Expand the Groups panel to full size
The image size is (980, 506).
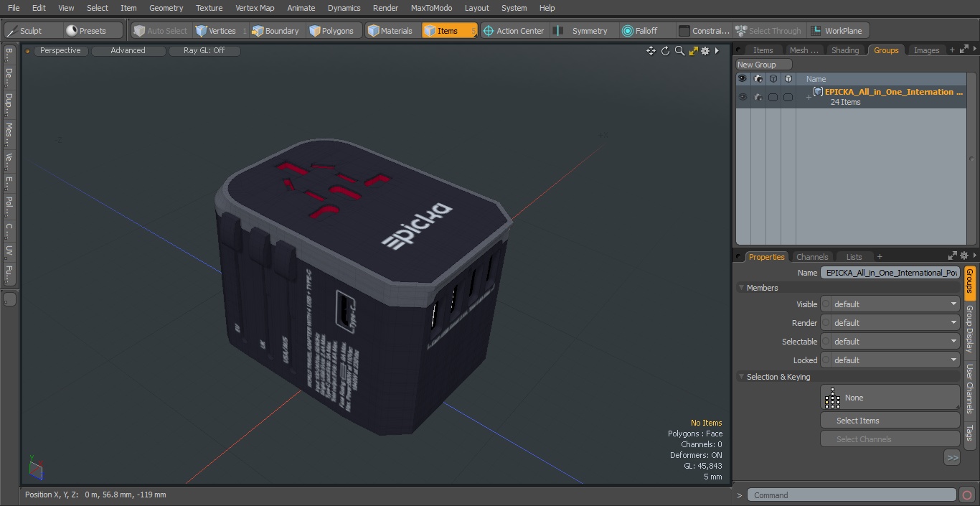963,49
